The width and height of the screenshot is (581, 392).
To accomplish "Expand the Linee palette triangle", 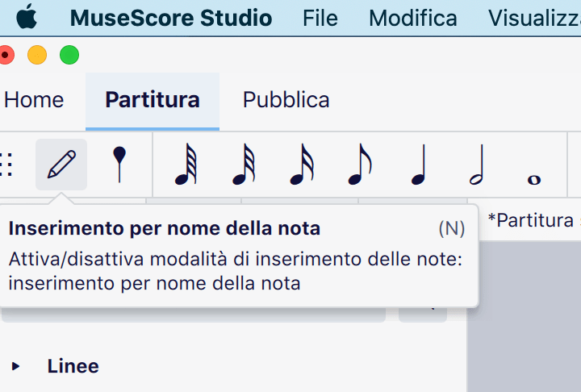I will [x=16, y=366].
